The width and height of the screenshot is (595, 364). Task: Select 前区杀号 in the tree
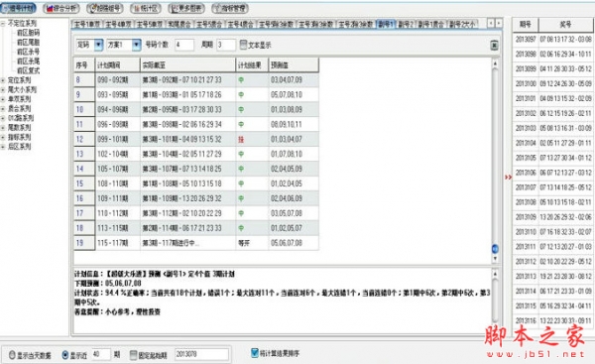[x=28, y=52]
